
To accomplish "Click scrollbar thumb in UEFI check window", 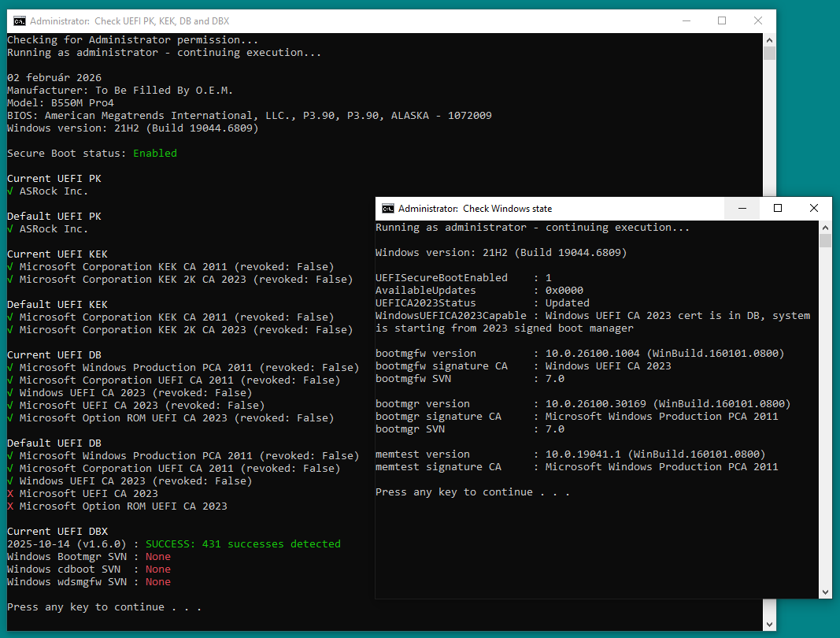I will [x=769, y=53].
